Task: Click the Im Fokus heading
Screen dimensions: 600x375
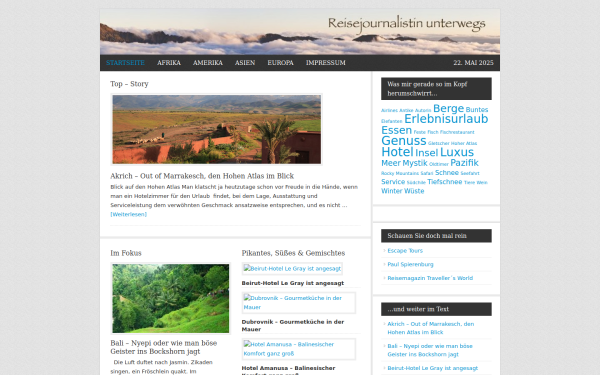Action: coord(126,253)
